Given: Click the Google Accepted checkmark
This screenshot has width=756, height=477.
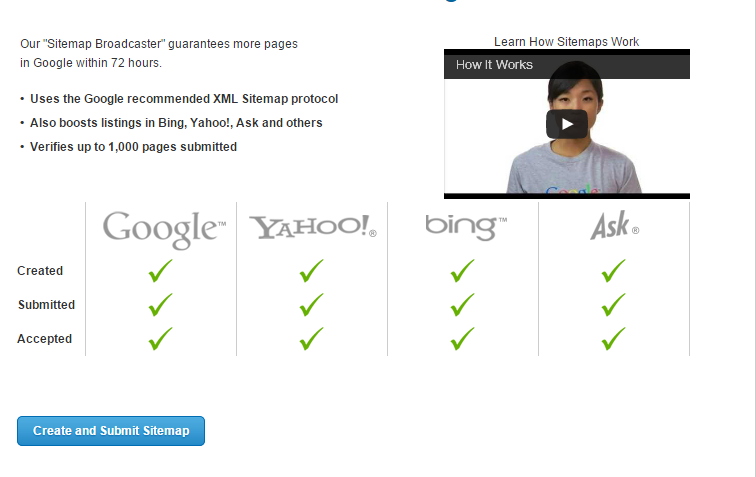Looking at the screenshot, I should pyautogui.click(x=161, y=339).
